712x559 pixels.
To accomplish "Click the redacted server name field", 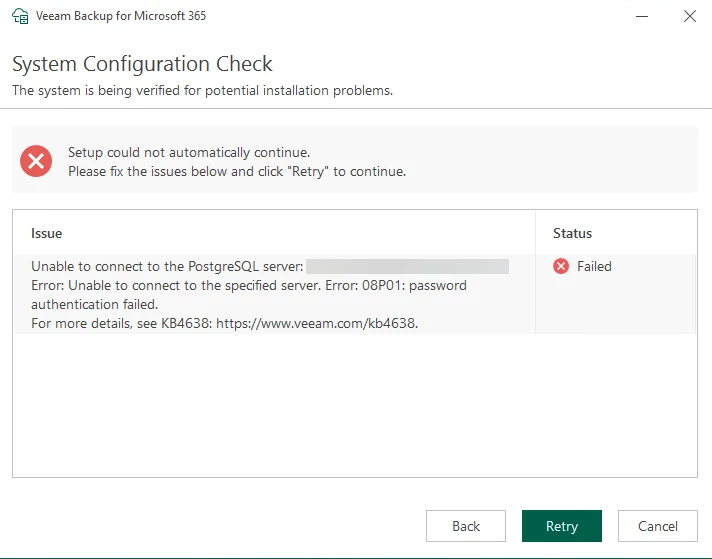I will pyautogui.click(x=407, y=267).
